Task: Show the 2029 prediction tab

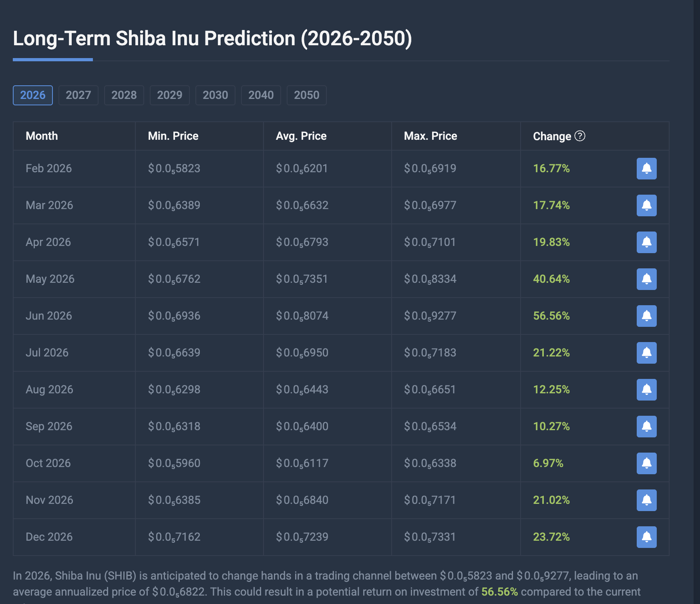Action: tap(170, 95)
